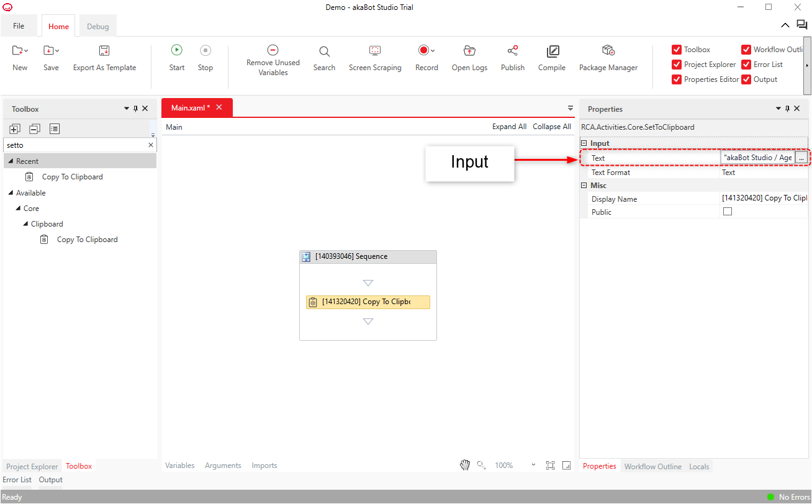Collapse the Input section in Properties
The image size is (812, 504).
click(x=584, y=143)
